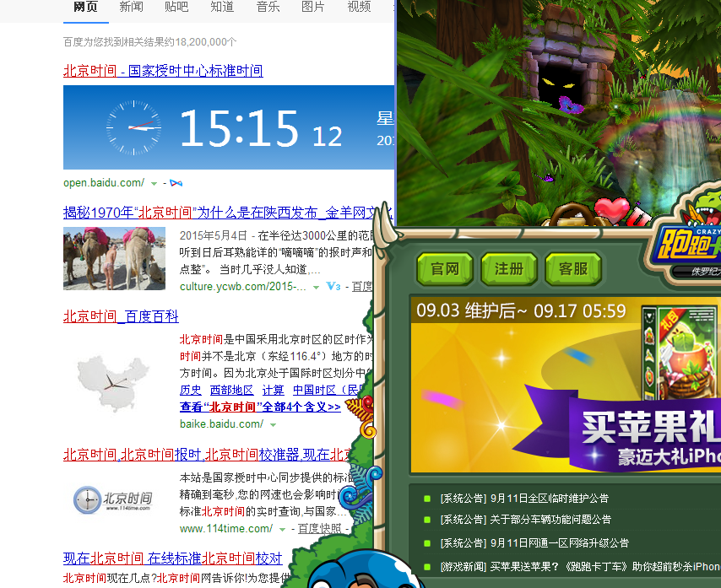Expand dropdown arrow next to www.114time.com

click(x=282, y=529)
